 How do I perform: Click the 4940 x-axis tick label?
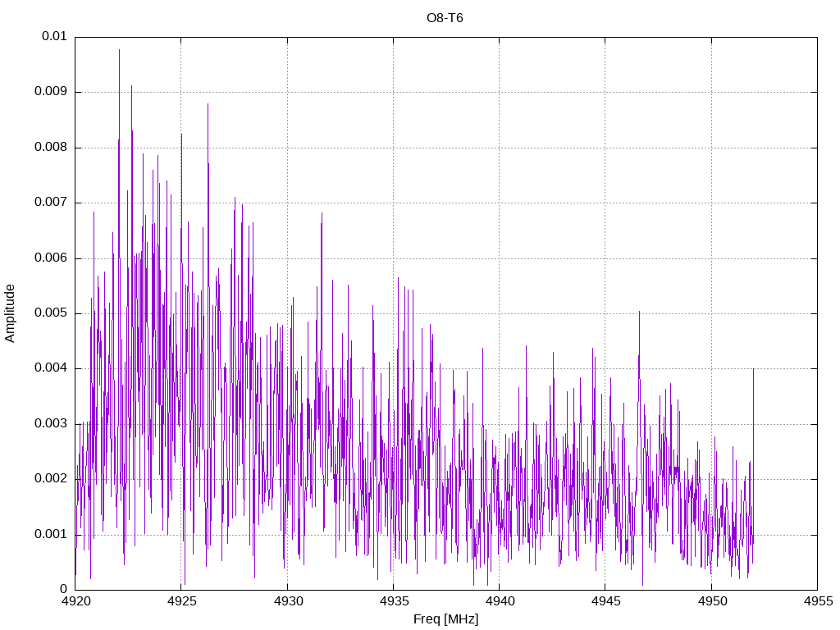(x=500, y=601)
